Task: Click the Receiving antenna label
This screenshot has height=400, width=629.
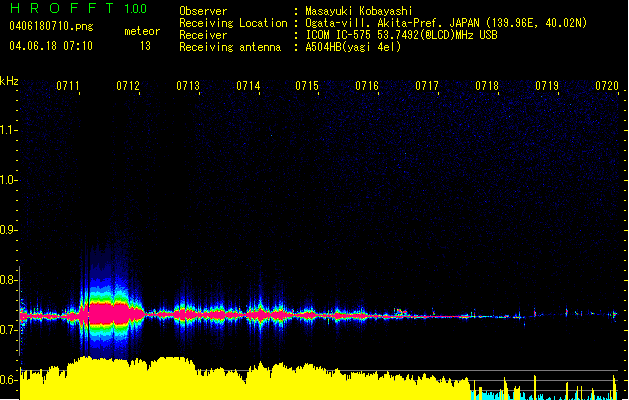Action: (230, 47)
